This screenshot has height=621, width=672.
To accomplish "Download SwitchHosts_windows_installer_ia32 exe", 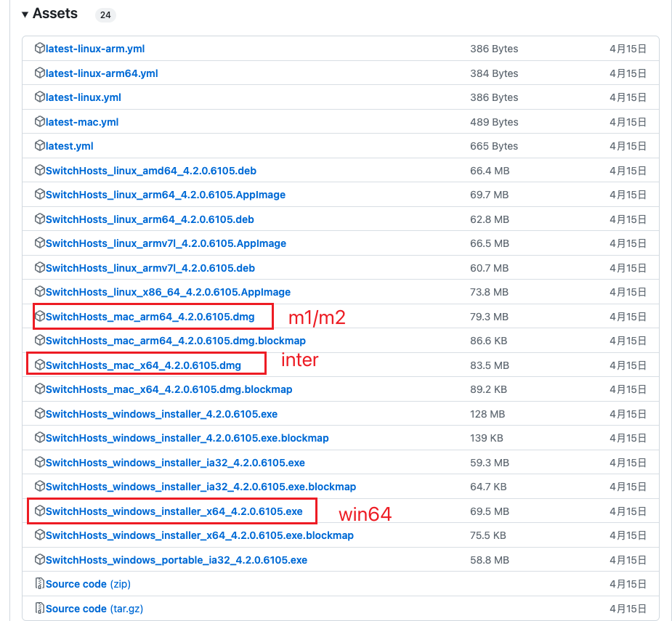I will tap(175, 463).
